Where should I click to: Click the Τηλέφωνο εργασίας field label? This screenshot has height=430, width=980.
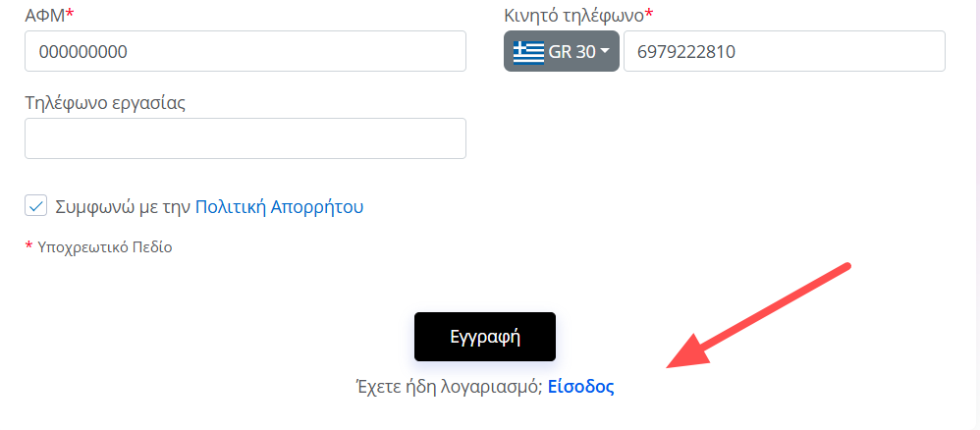(106, 102)
